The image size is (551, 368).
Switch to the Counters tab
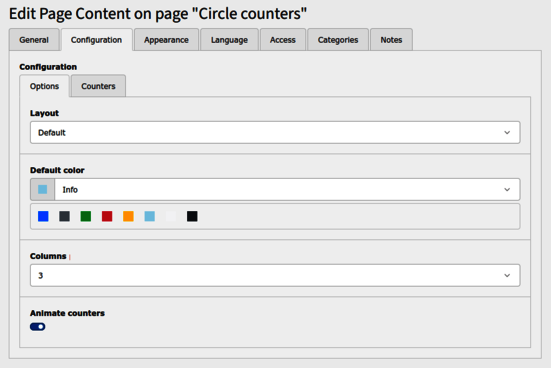(x=98, y=86)
